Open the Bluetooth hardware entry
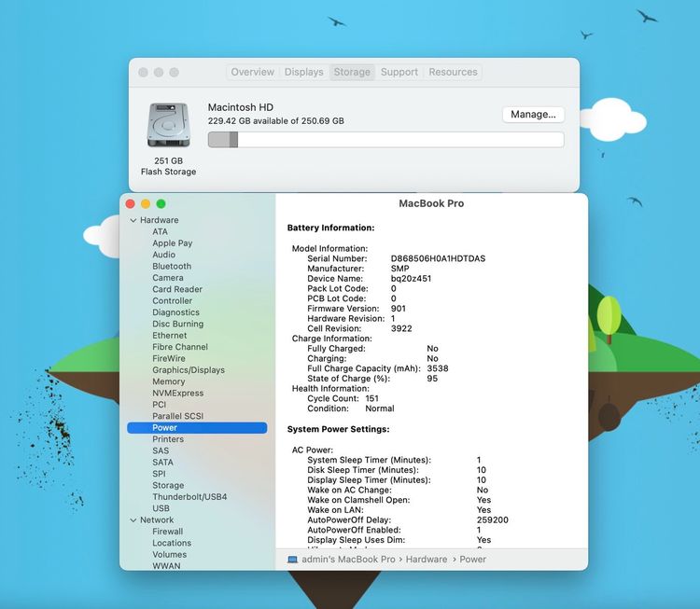The image size is (700, 609). coord(172,267)
